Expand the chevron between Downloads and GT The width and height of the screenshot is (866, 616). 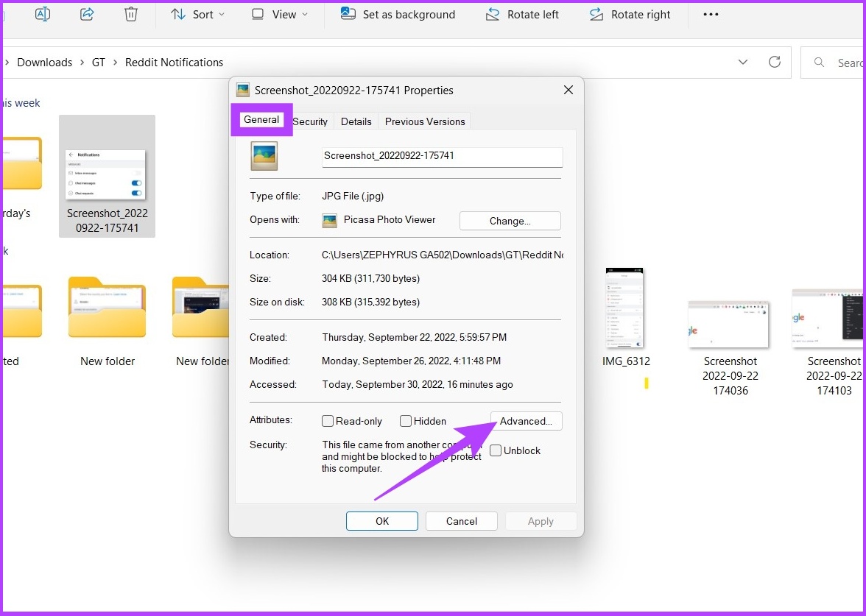(82, 63)
